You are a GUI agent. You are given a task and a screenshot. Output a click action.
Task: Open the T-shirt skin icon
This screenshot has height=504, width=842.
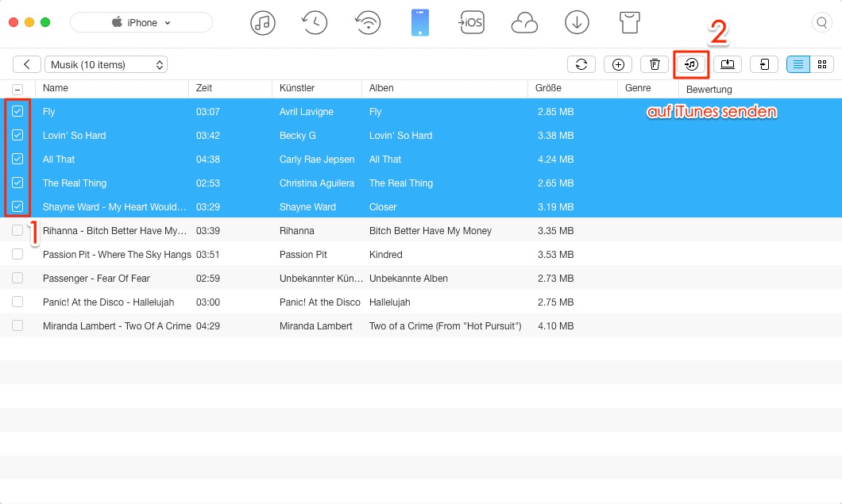(x=629, y=23)
